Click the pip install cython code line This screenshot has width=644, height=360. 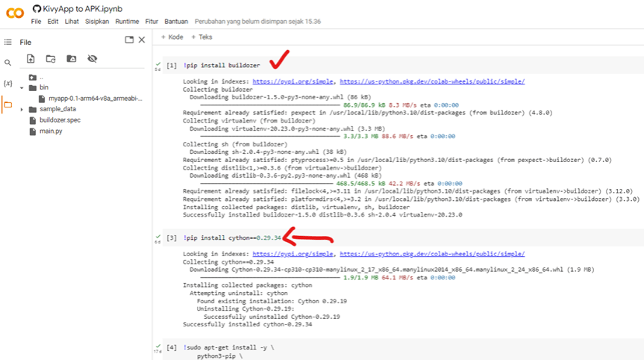pos(233,238)
